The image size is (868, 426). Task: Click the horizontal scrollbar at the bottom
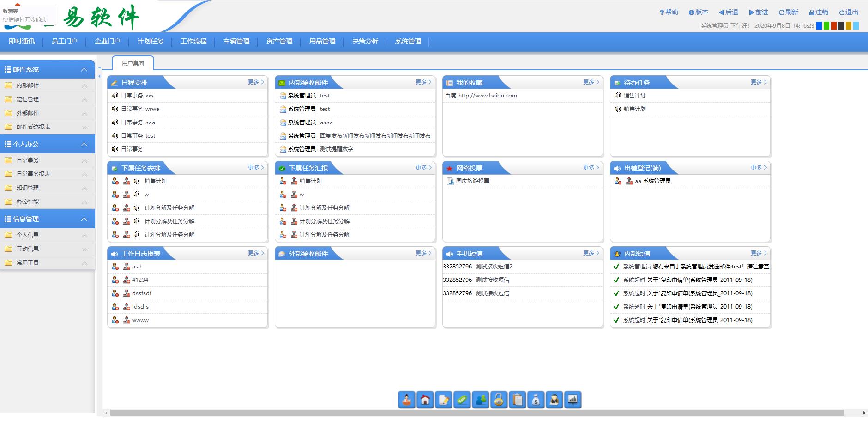tap(476, 413)
